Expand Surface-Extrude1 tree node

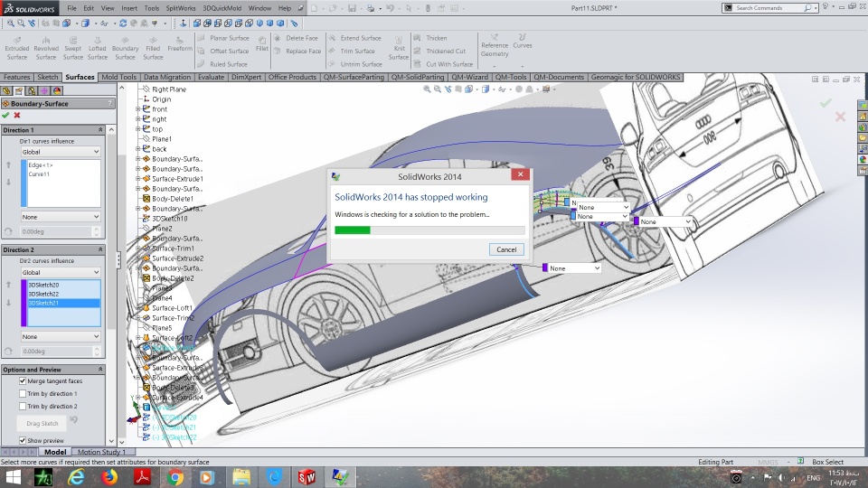(x=137, y=179)
